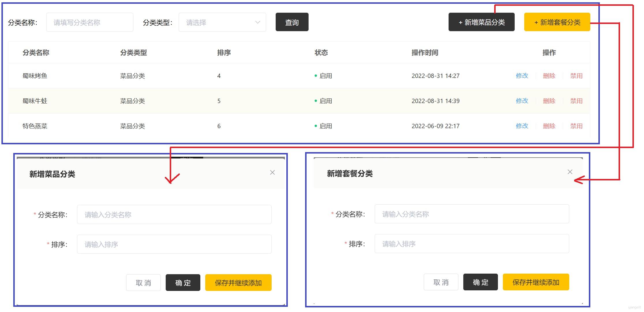Click 确定 in 新增菜品分类 dialog
Image resolution: width=644 pixels, height=312 pixels.
183,283
